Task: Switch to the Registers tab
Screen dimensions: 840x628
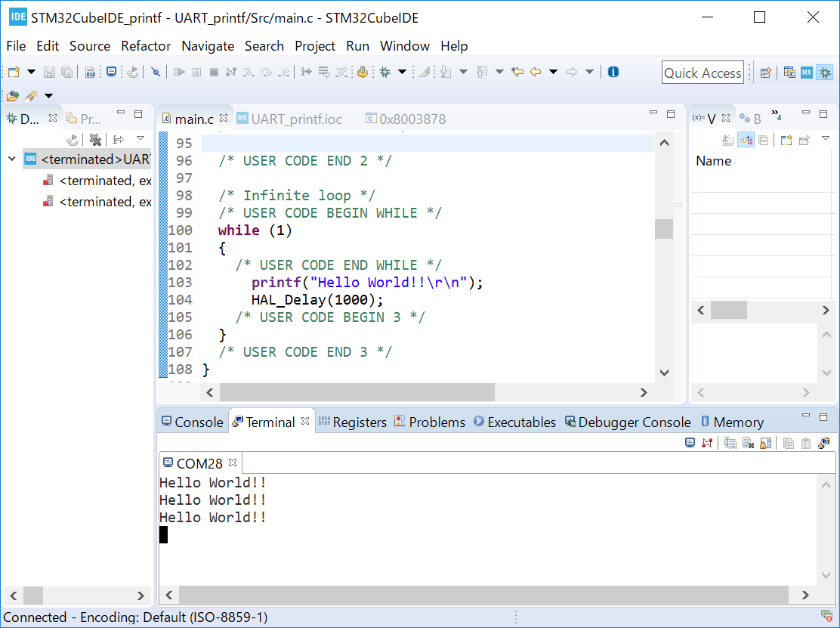Action: pos(353,422)
